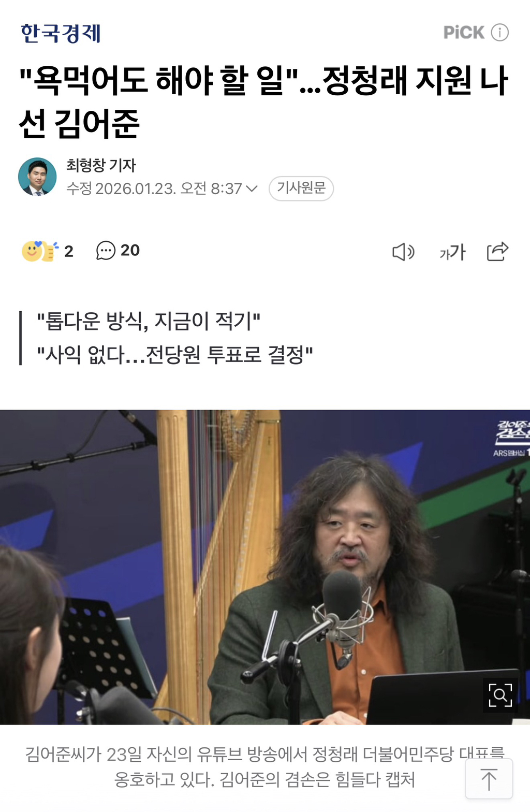Adjust font size with 가가 icon
This screenshot has height=812, width=530.
(452, 252)
